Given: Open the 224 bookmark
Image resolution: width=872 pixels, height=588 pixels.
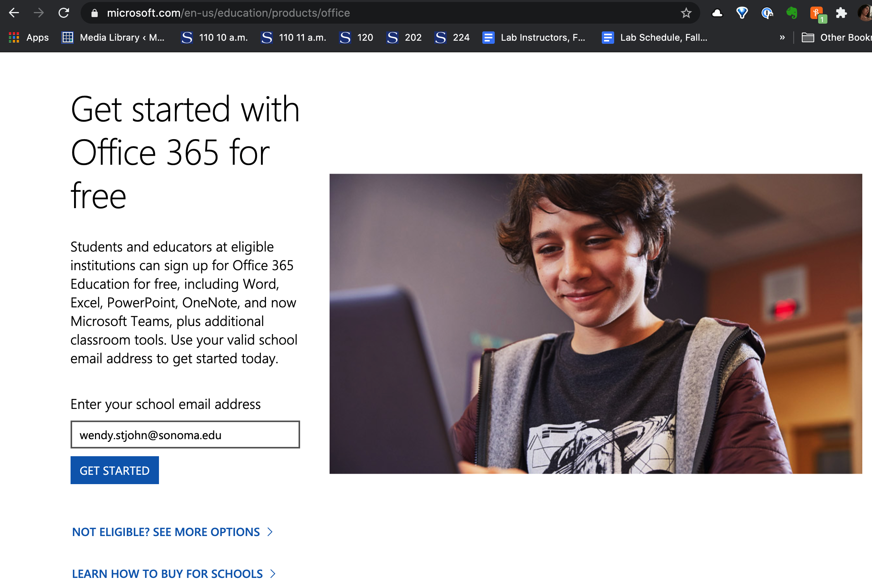Looking at the screenshot, I should tap(452, 38).
